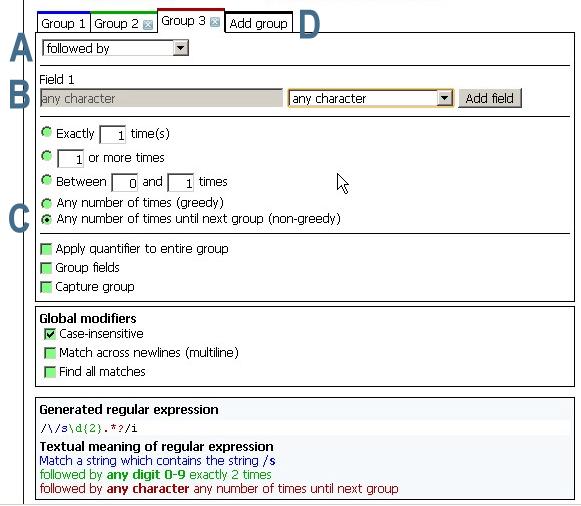Enable Match across newlines (multiline)

(x=50, y=353)
